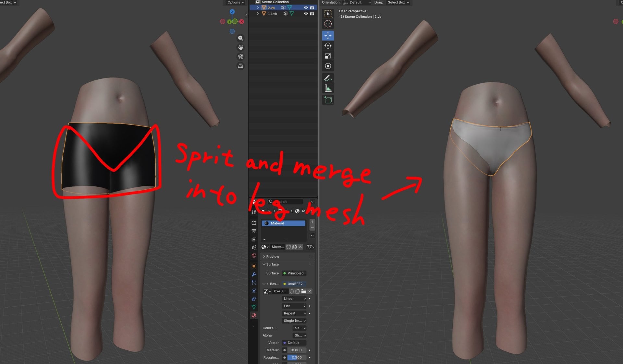This screenshot has height=364, width=623.
Task: Open the Modifiers wrench tab
Action: tap(254, 275)
